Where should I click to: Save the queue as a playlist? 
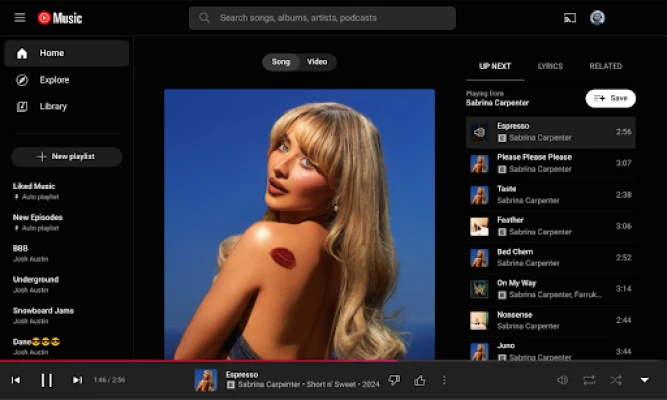tap(610, 98)
